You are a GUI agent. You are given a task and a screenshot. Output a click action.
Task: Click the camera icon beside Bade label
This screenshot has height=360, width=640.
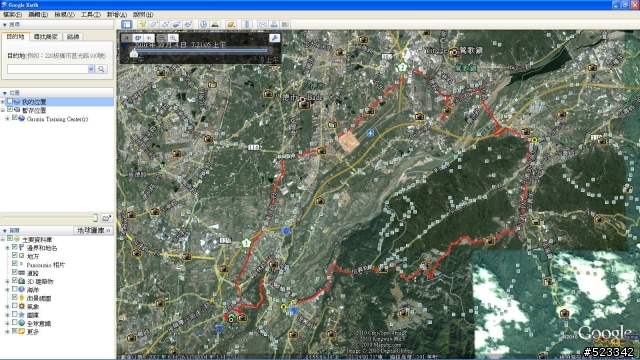[304, 104]
